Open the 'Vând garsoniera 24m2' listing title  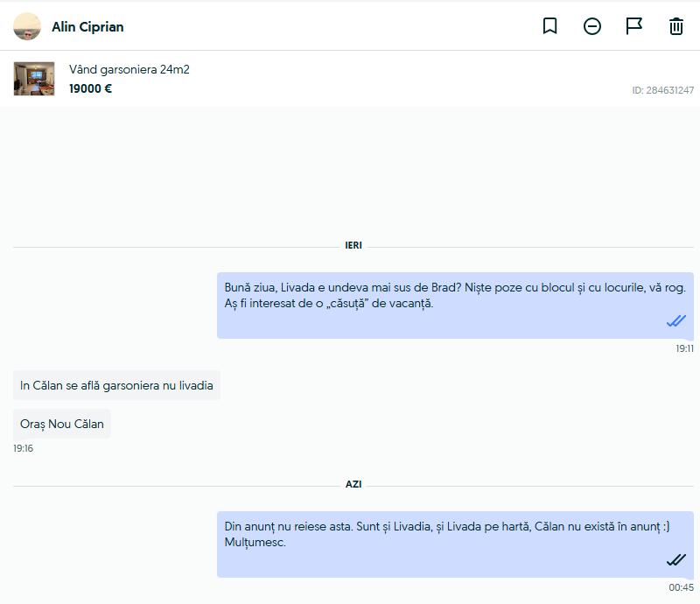129,69
